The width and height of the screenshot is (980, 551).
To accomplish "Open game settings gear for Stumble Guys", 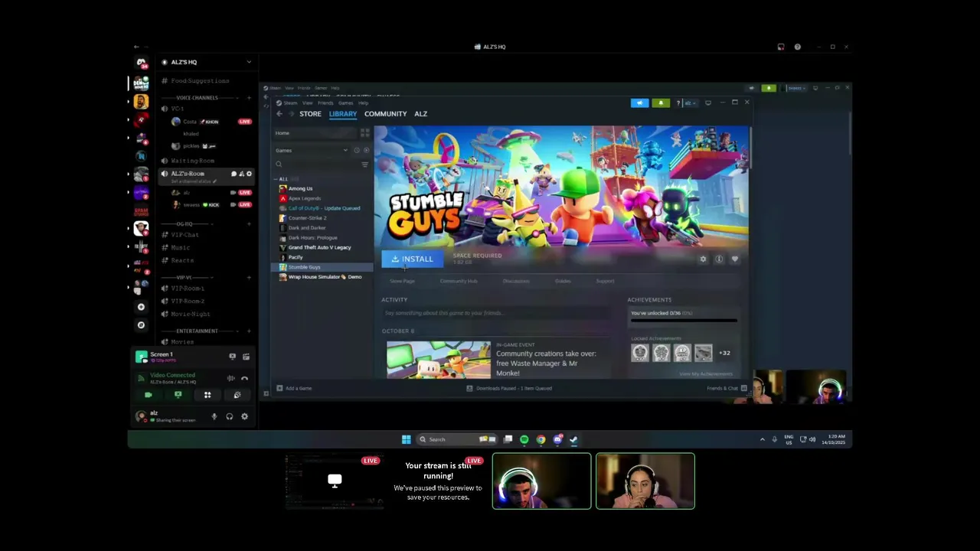I will coord(703,259).
